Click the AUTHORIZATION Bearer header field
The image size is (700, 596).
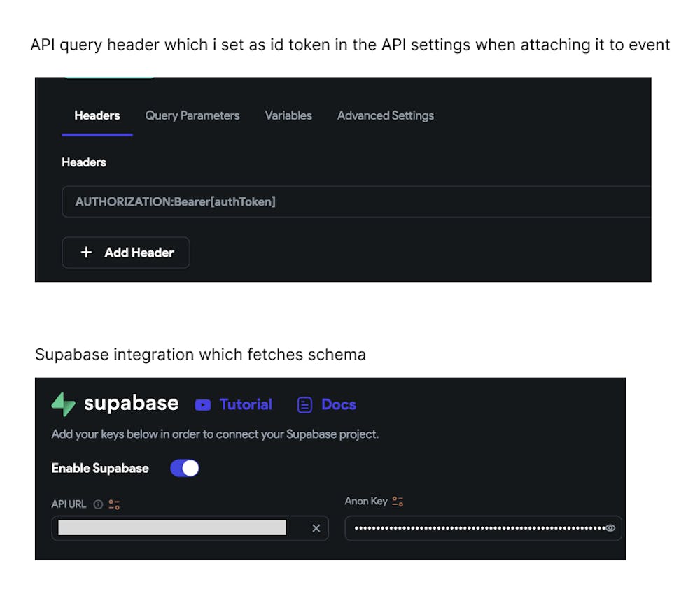[x=350, y=202]
